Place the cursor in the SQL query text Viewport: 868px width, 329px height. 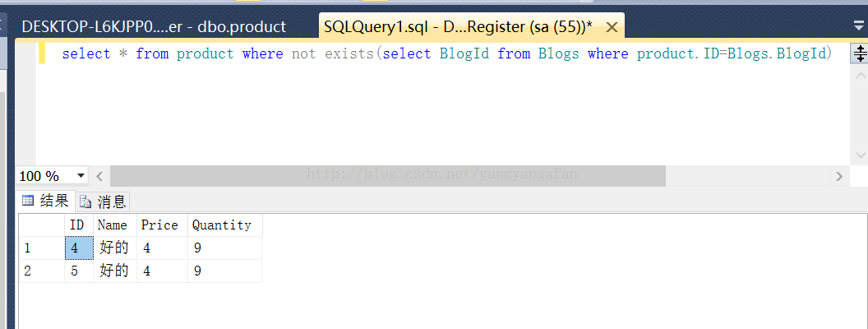[446, 53]
